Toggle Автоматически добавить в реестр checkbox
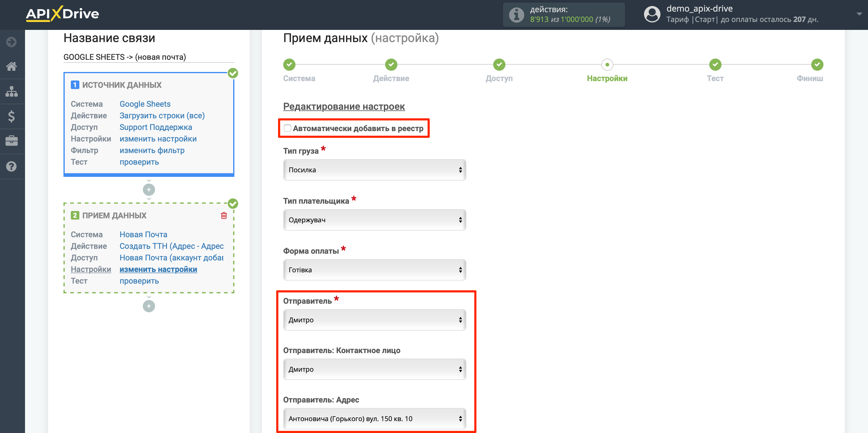 288,128
